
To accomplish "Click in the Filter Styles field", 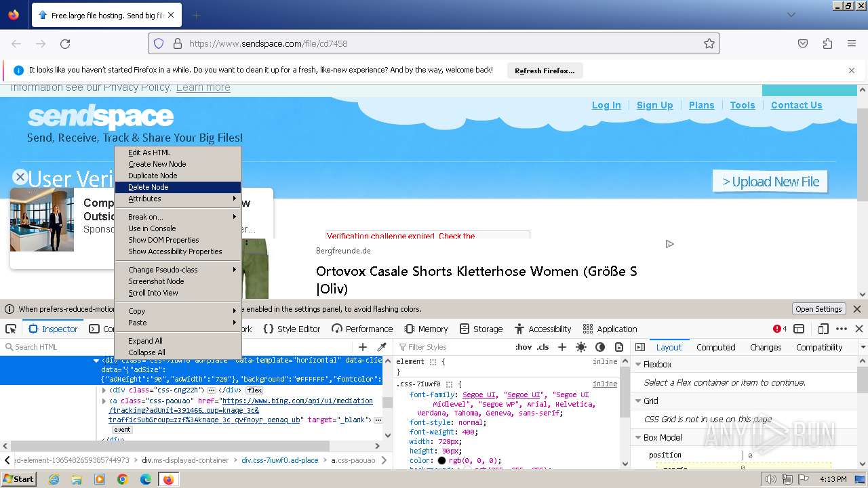I will click(x=452, y=347).
